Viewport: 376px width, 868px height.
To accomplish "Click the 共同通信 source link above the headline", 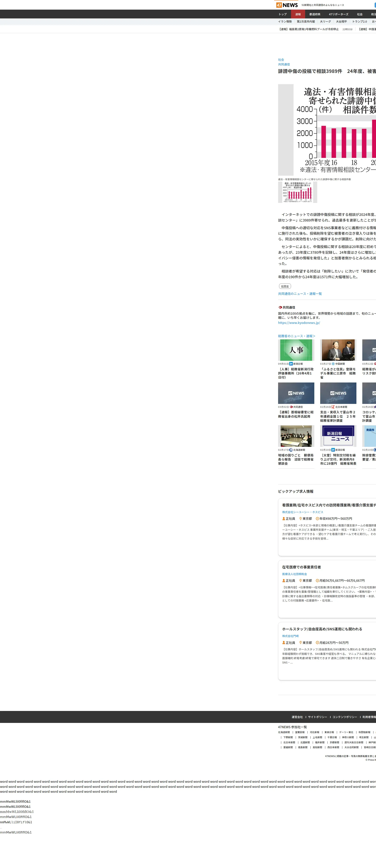I will point(284,64).
